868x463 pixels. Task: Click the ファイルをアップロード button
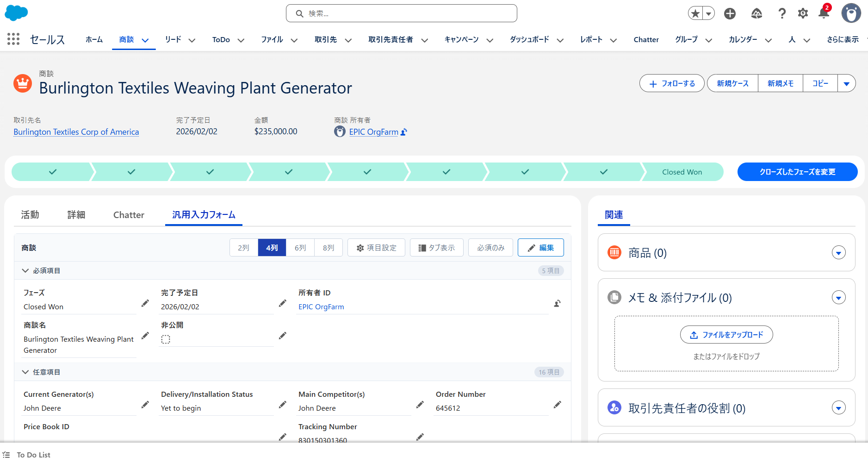click(x=726, y=335)
